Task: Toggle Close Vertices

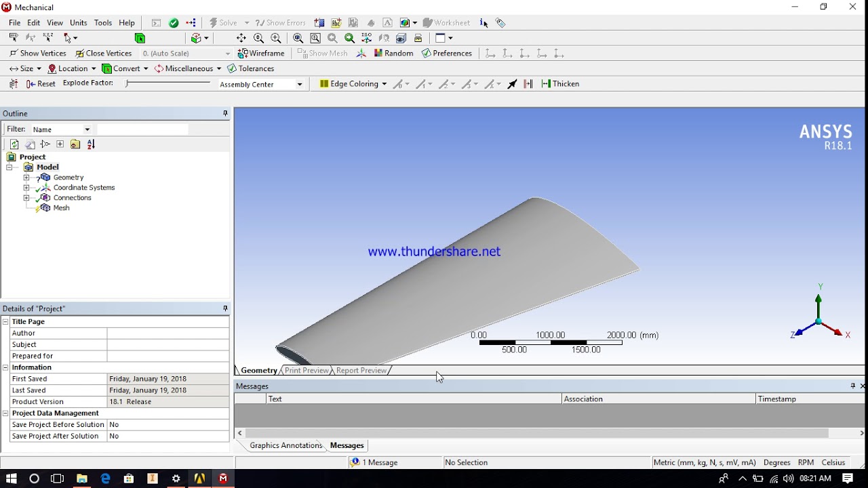Action: tap(103, 54)
